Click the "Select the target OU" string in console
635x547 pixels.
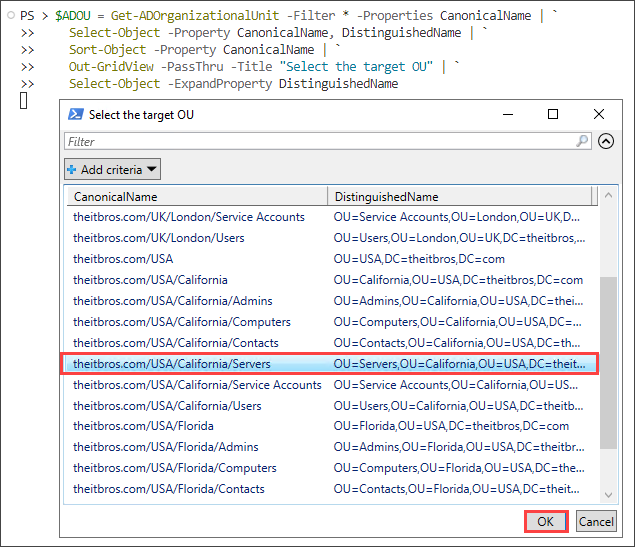click(x=356, y=67)
